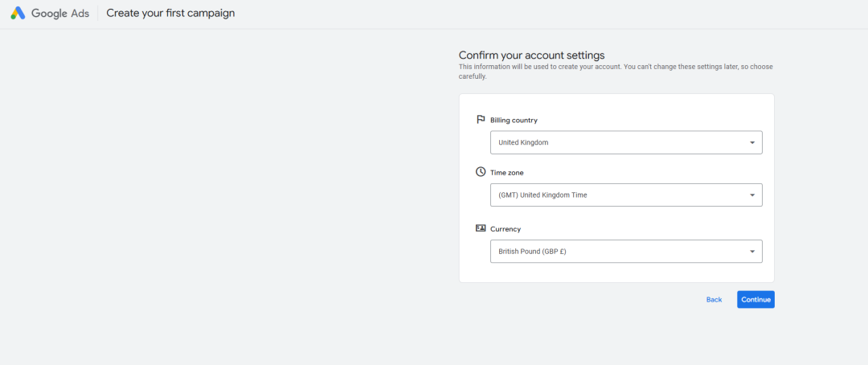The width and height of the screenshot is (868, 365).
Task: Click the Continue button
Action: point(755,300)
